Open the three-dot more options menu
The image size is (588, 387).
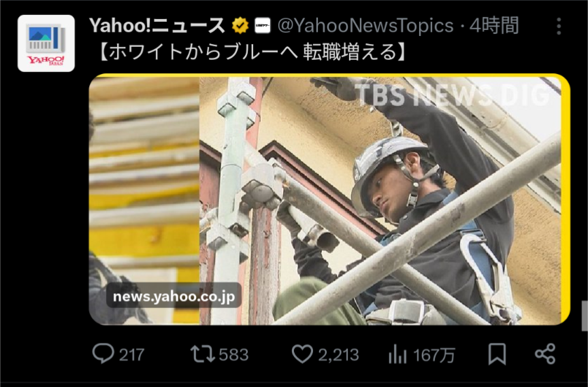click(x=559, y=27)
